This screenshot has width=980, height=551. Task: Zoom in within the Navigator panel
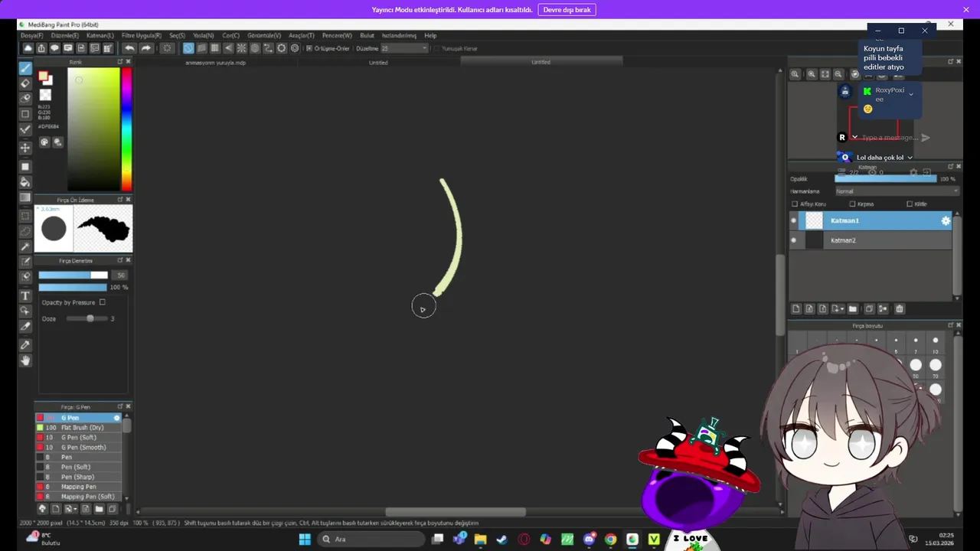coord(812,74)
